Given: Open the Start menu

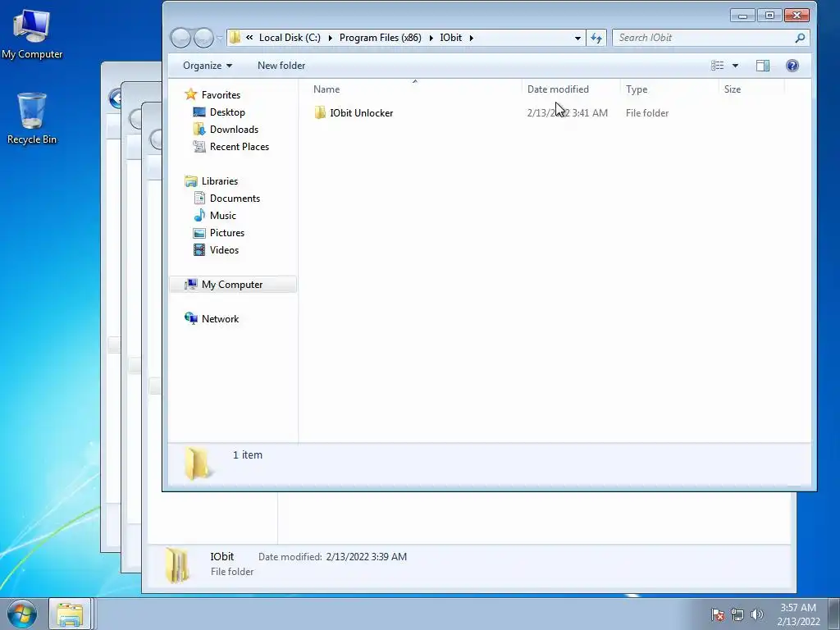Looking at the screenshot, I should (x=22, y=614).
